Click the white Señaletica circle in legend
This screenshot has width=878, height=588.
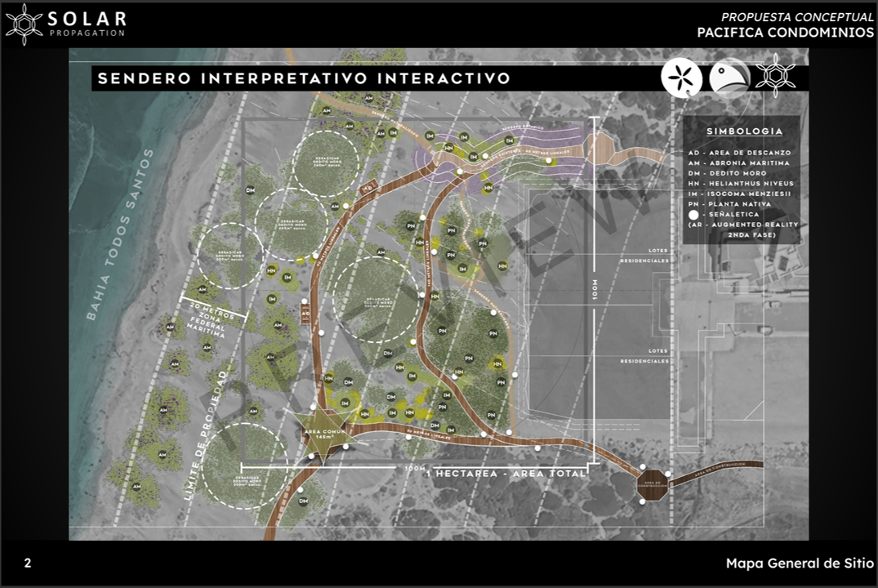coord(693,214)
